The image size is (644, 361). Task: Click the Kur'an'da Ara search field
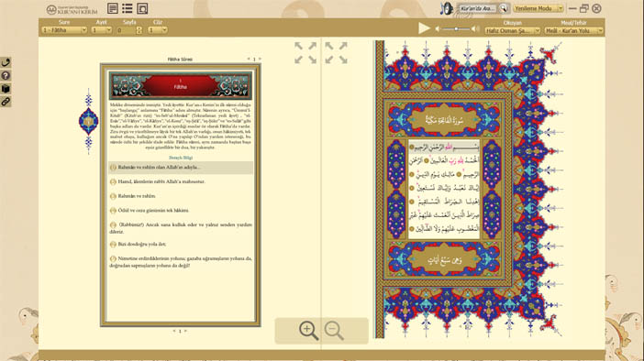click(x=478, y=8)
